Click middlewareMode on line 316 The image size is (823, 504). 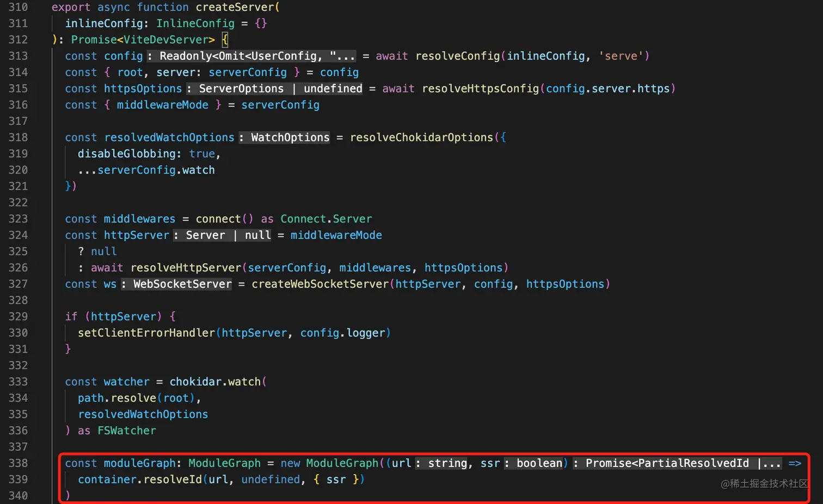click(x=162, y=105)
